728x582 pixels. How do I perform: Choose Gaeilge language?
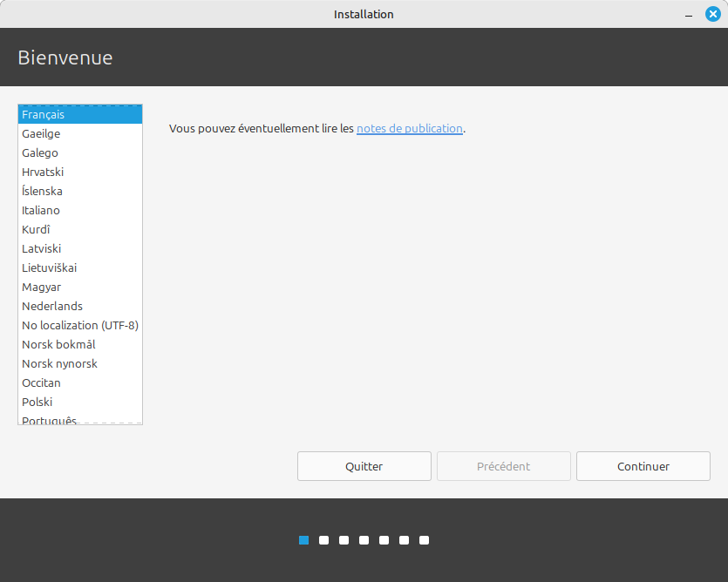pyautogui.click(x=80, y=133)
